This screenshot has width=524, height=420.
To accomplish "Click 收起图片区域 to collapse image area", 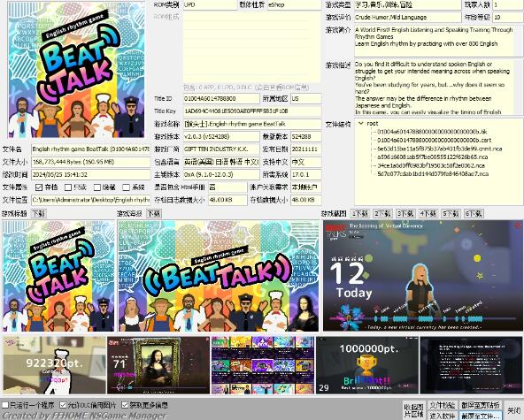I will click(413, 410).
